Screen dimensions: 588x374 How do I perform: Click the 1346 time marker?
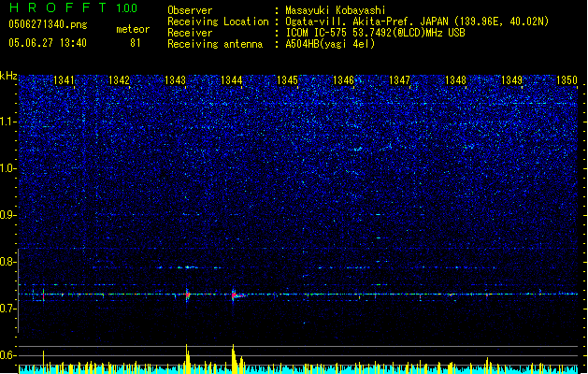pyautogui.click(x=343, y=80)
